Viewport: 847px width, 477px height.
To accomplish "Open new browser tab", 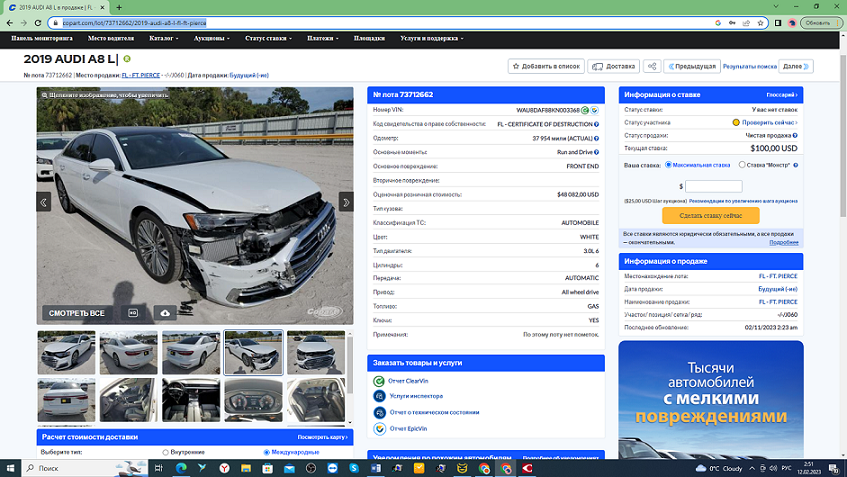I will pos(119,8).
